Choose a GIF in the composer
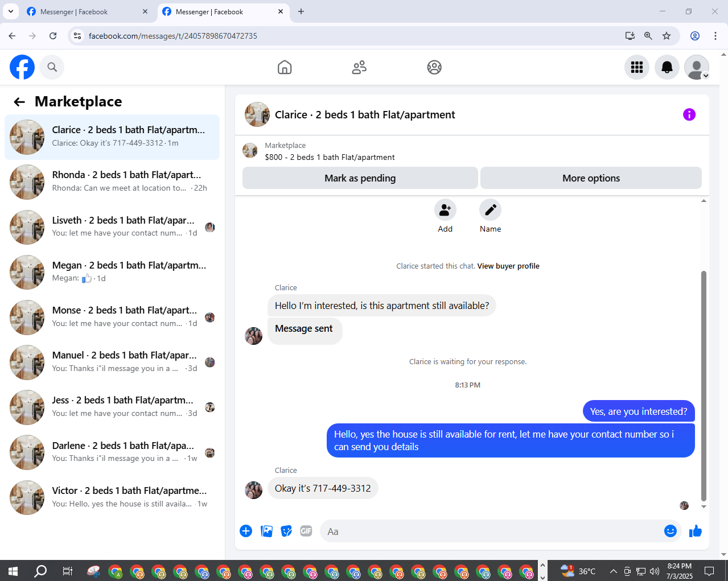Viewport: 728px width, 581px height. click(306, 531)
